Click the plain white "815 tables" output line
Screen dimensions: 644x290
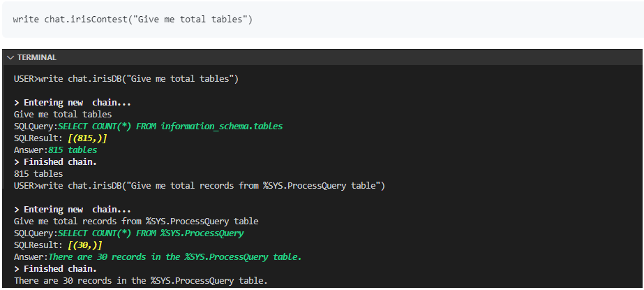coord(38,174)
